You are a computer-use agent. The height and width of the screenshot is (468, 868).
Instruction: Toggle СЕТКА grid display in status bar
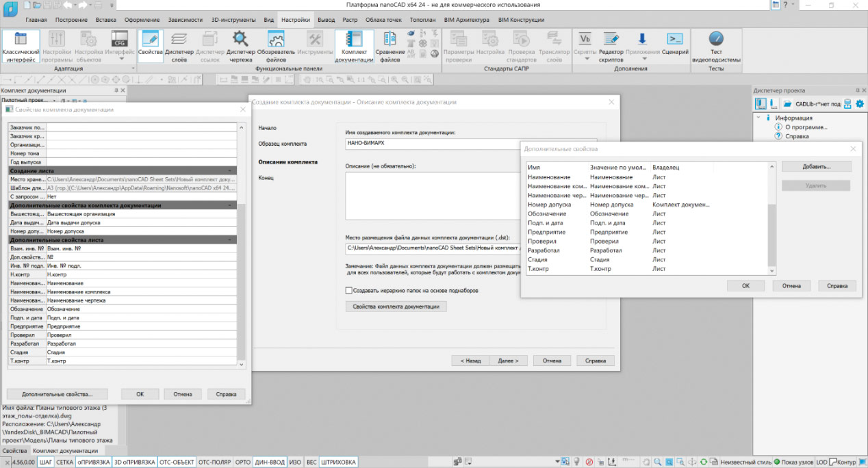click(65, 463)
